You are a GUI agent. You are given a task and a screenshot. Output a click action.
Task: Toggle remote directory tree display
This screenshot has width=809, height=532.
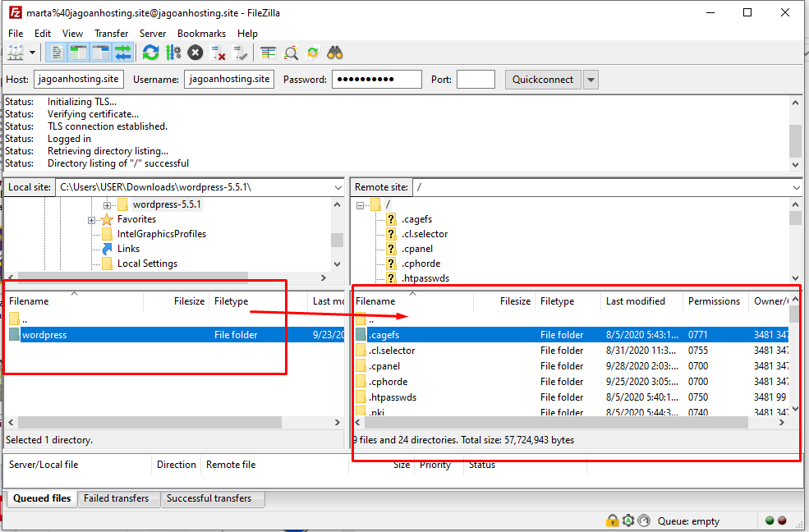point(100,53)
